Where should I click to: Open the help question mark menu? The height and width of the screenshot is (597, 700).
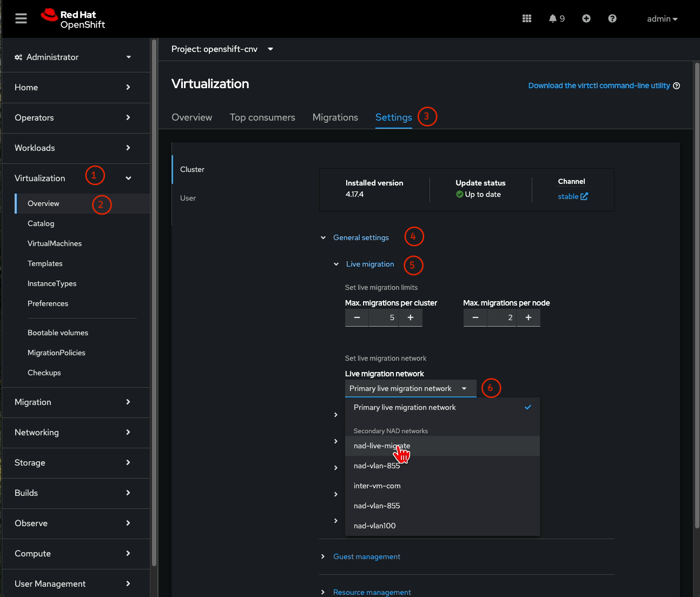tap(612, 19)
